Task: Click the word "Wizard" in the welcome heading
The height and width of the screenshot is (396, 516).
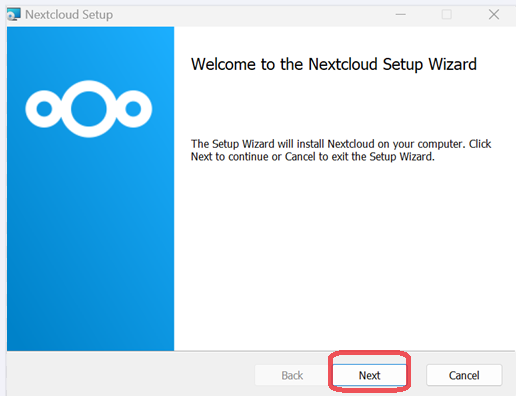Action: point(453,64)
